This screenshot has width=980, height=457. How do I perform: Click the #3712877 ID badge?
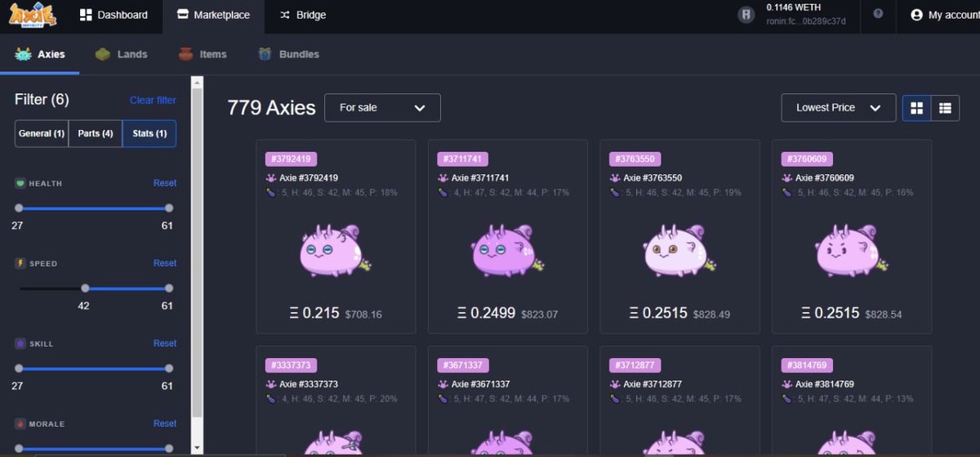point(635,365)
